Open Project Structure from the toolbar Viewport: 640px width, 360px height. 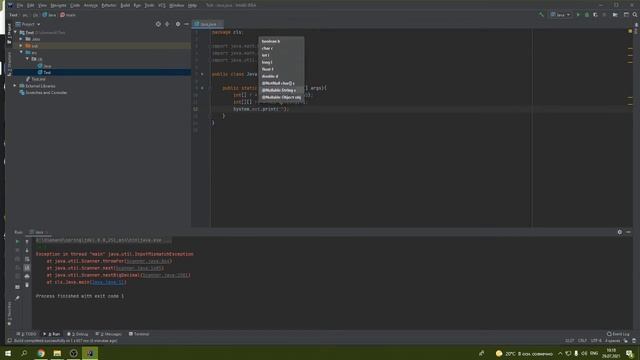coord(615,15)
